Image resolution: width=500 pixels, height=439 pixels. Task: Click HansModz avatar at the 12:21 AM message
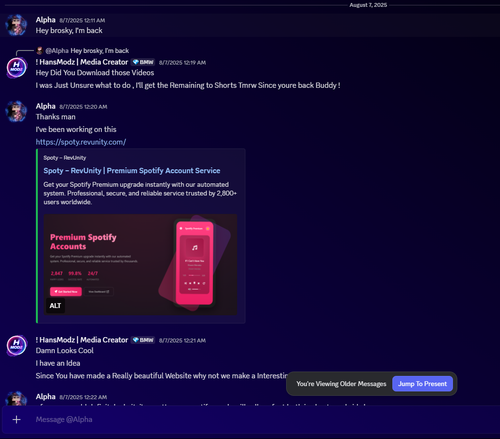pyautogui.click(x=16, y=345)
